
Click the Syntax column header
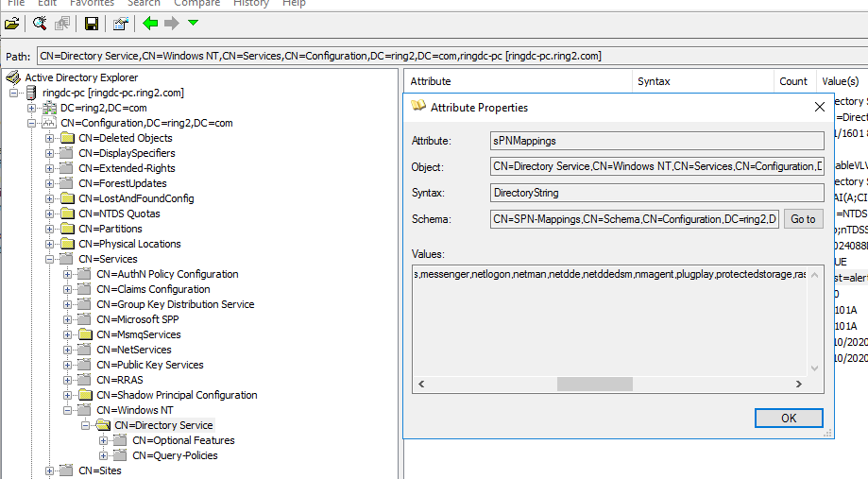654,81
